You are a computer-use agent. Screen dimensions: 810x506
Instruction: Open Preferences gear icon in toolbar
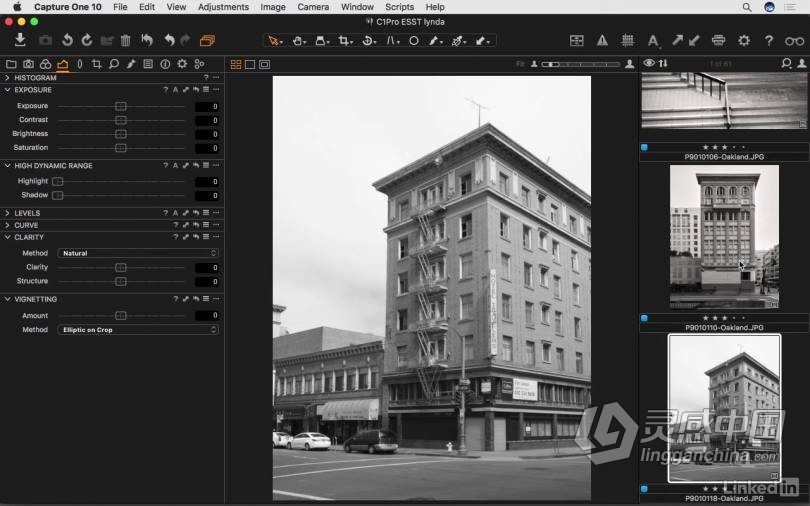[744, 40]
